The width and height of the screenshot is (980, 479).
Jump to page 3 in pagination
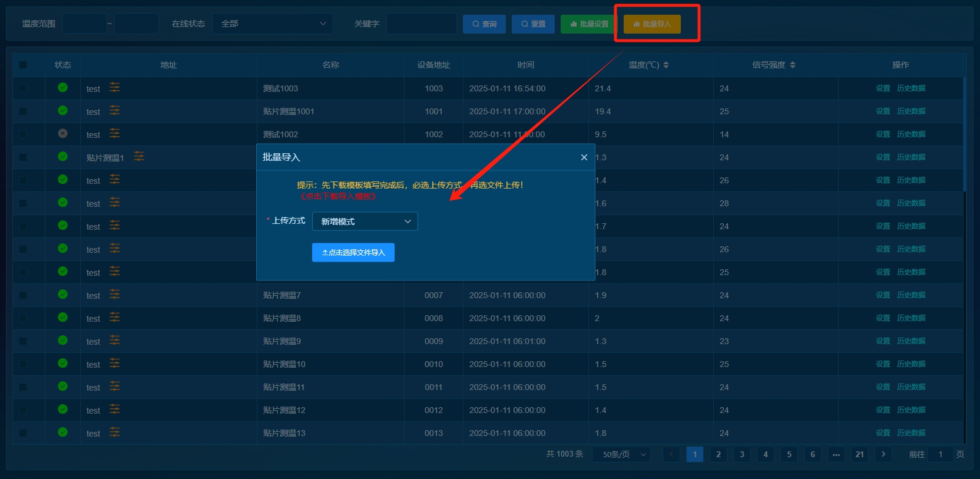click(741, 454)
